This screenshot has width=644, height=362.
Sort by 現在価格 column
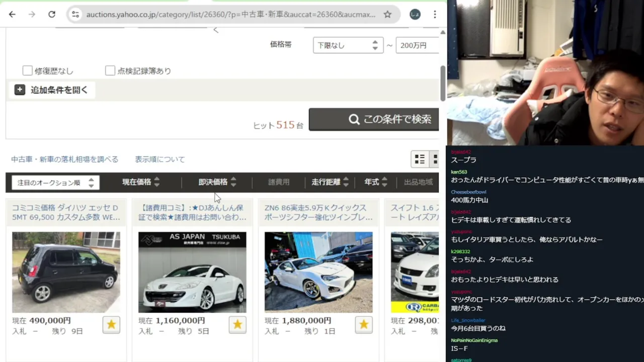[141, 182]
